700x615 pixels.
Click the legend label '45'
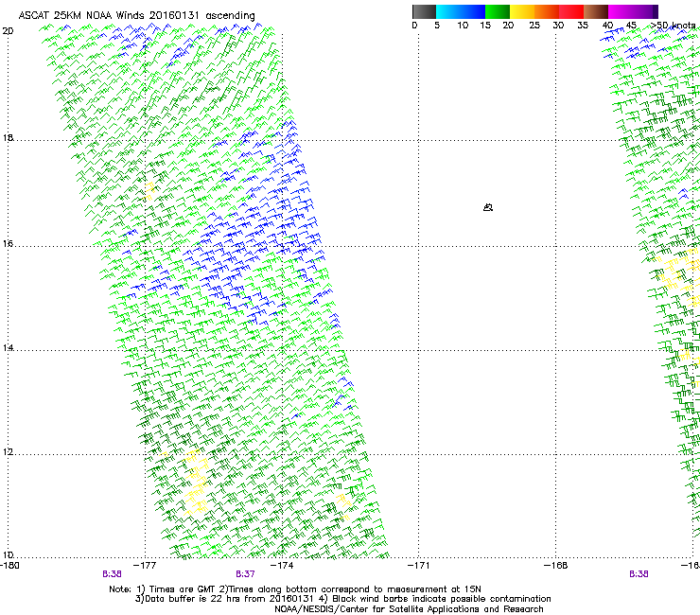pos(631,26)
